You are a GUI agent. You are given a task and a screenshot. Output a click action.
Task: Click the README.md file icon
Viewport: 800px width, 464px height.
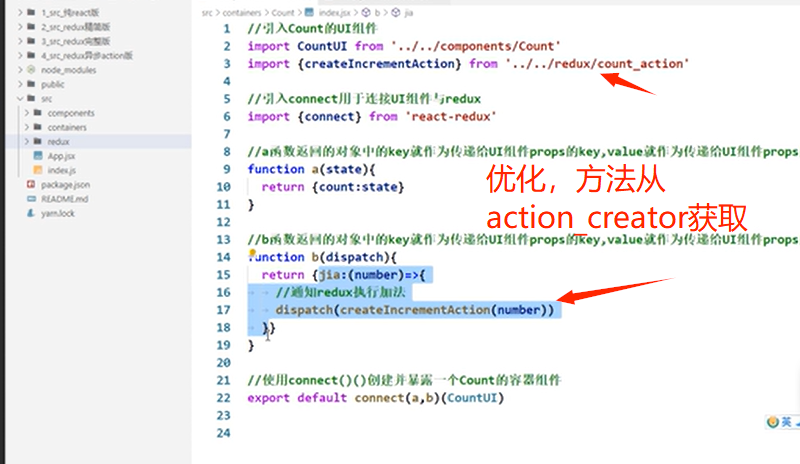pos(31,199)
